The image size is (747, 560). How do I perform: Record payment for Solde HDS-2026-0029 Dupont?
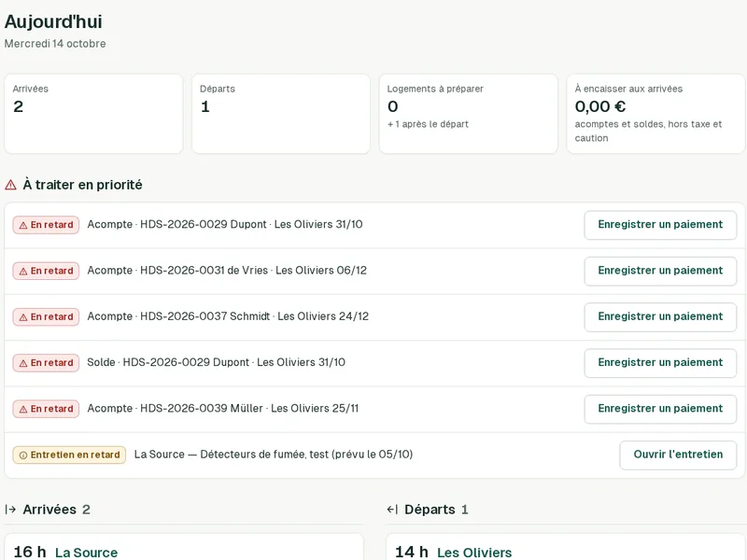660,363
